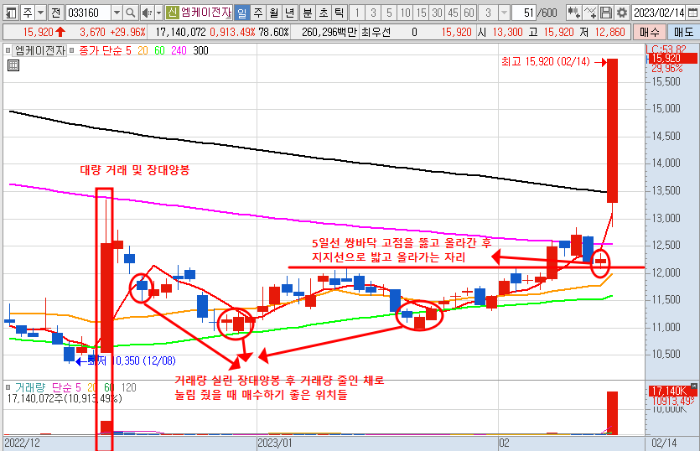Click the 260,296백만 trading value
This screenshot has height=451, width=700.
coord(329,32)
